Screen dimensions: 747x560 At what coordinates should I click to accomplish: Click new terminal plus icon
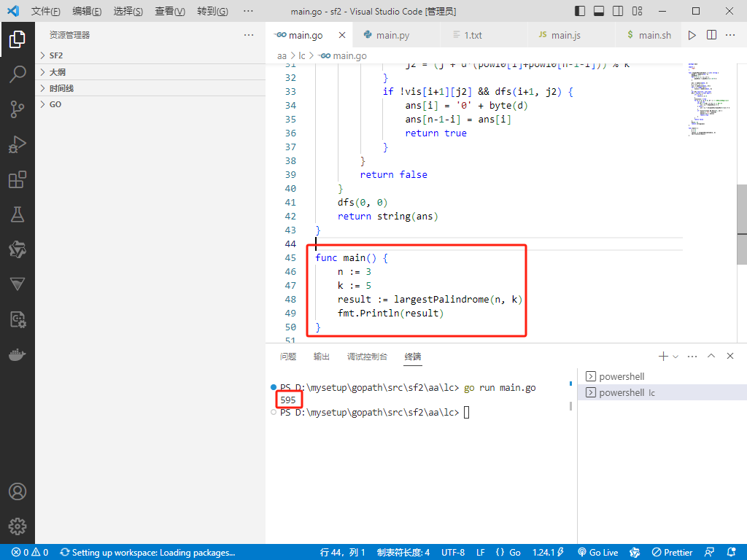[x=662, y=356]
